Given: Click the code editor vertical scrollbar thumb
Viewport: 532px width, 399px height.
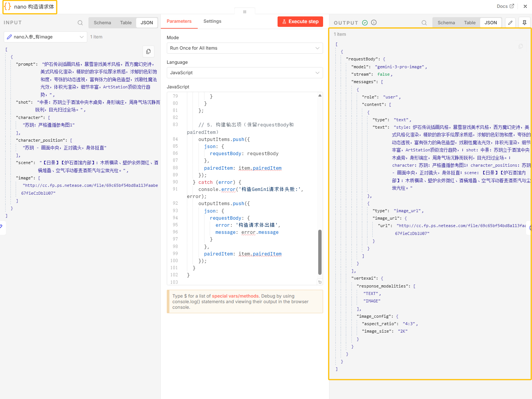Looking at the screenshot, I should pyautogui.click(x=320, y=252).
